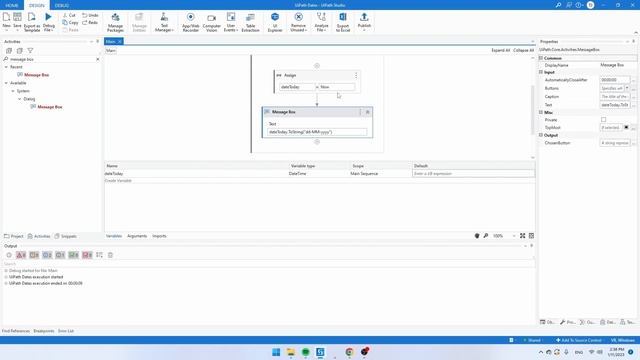Collapse the Input section in Properties
Screen dimensions: 640x360
click(x=541, y=72)
